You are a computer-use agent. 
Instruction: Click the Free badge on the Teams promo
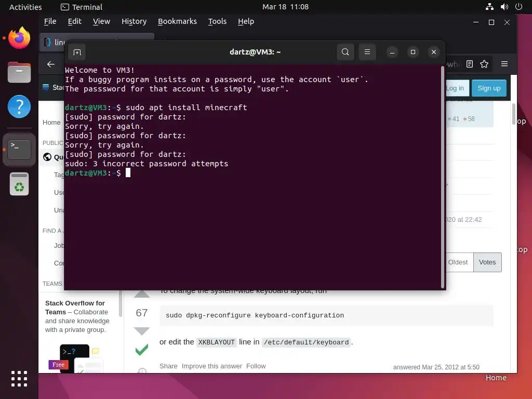pos(58,365)
